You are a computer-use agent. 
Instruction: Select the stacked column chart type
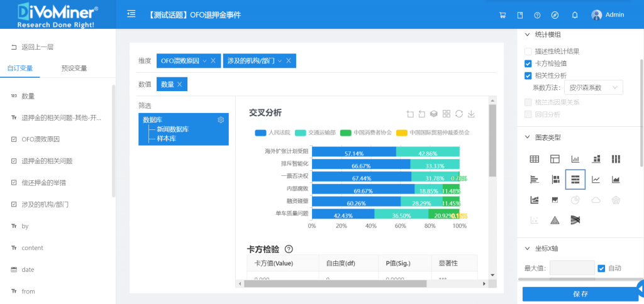[x=596, y=159]
